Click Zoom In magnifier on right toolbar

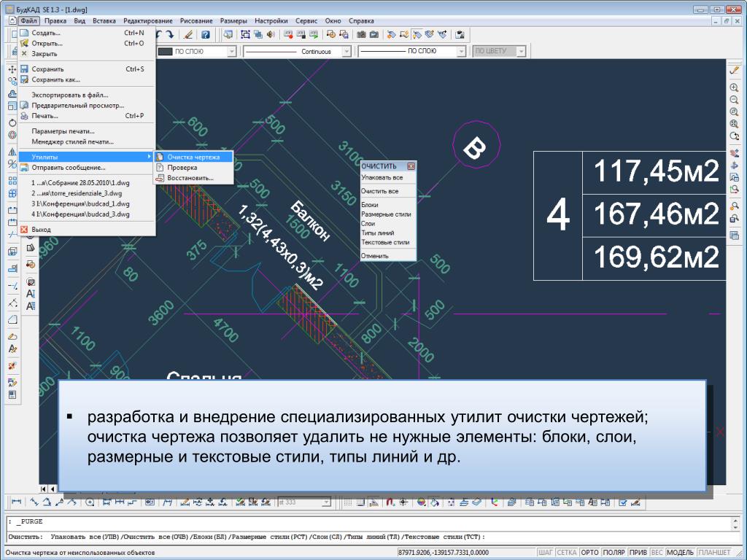(734, 87)
